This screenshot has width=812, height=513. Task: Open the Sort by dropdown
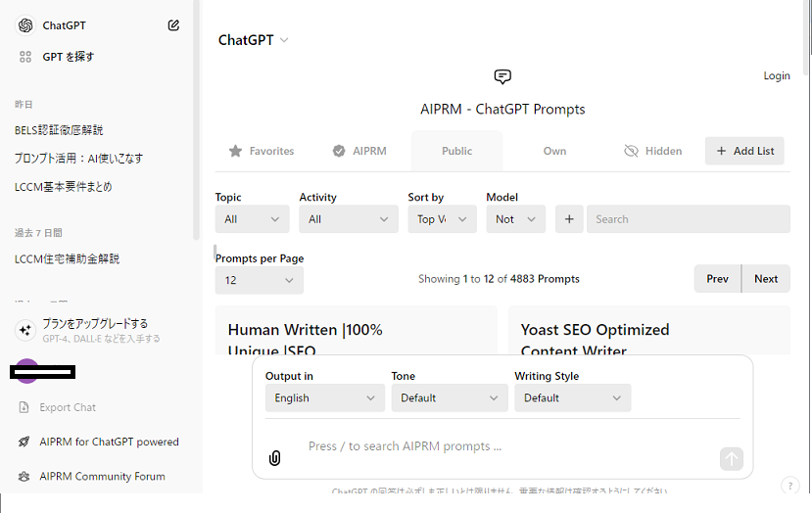click(x=443, y=219)
